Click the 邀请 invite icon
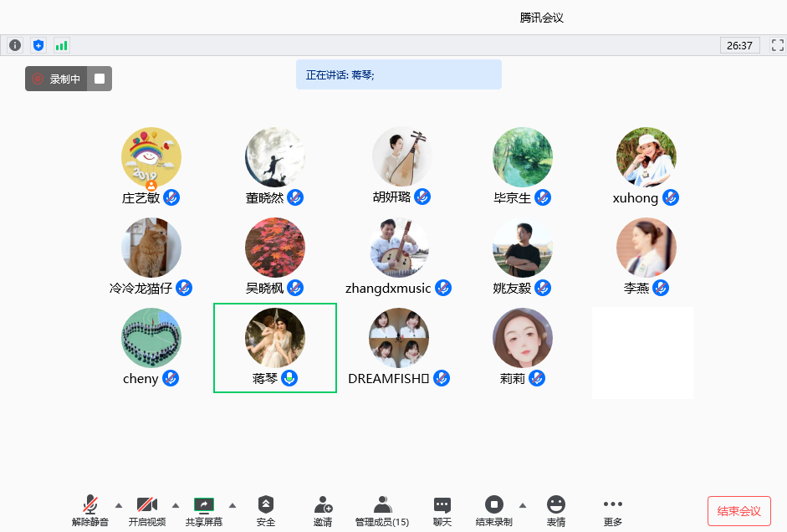 (323, 510)
